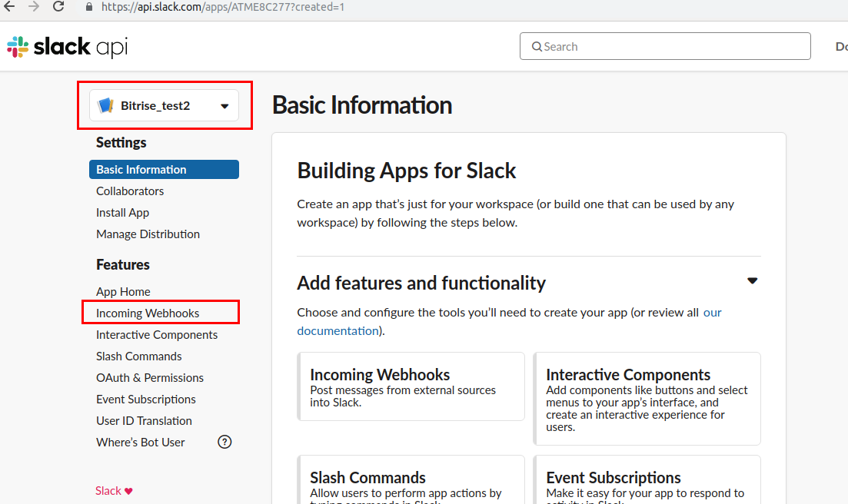848x504 pixels.
Task: Click the browser back arrow
Action: [9, 7]
